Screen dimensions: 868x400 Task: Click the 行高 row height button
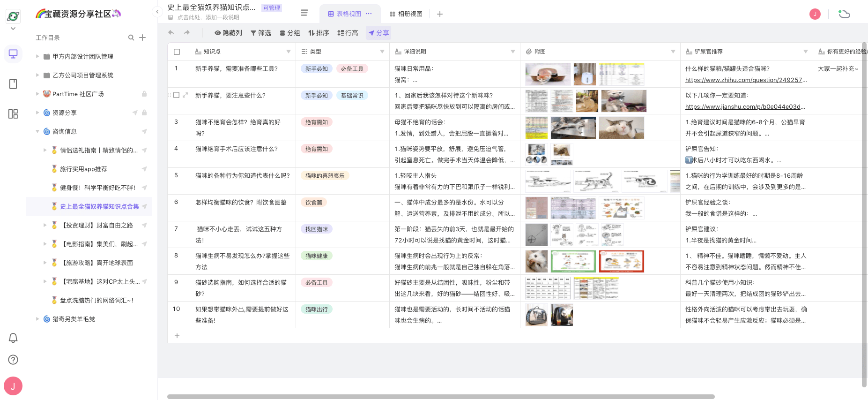tap(348, 33)
